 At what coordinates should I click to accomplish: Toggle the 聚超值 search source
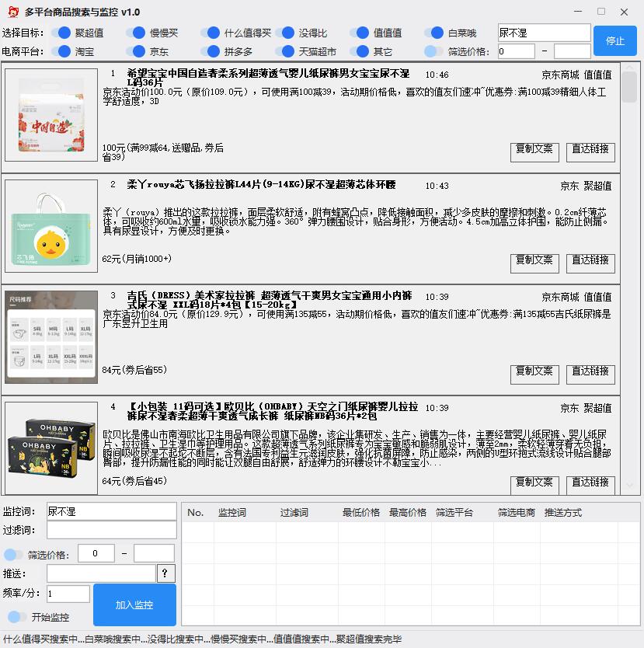pos(62,33)
